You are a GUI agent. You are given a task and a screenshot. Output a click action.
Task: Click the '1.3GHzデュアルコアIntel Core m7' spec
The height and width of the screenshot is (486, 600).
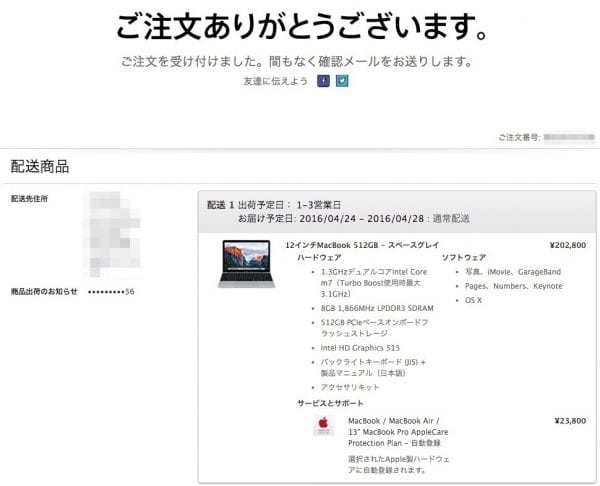point(374,283)
